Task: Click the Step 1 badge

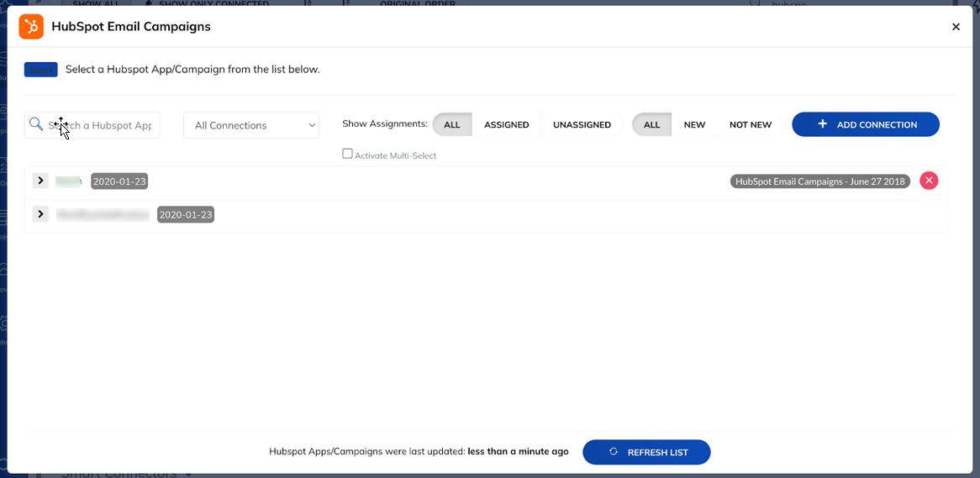Action: [41, 70]
